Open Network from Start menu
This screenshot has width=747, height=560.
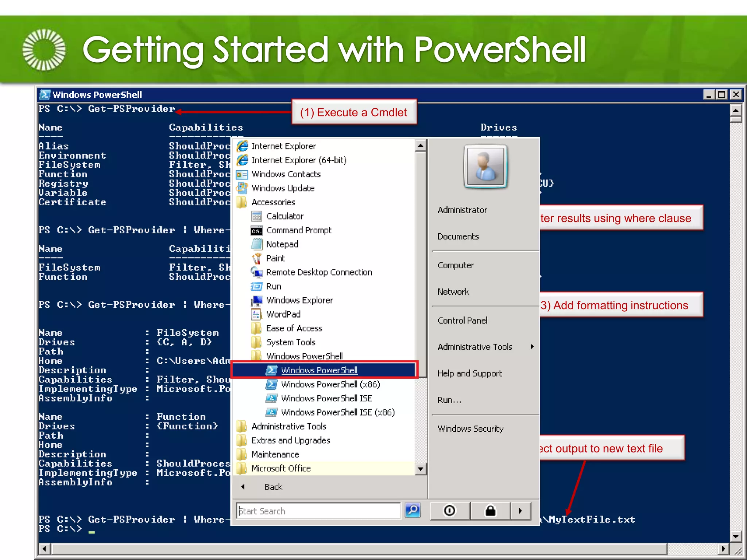click(453, 292)
